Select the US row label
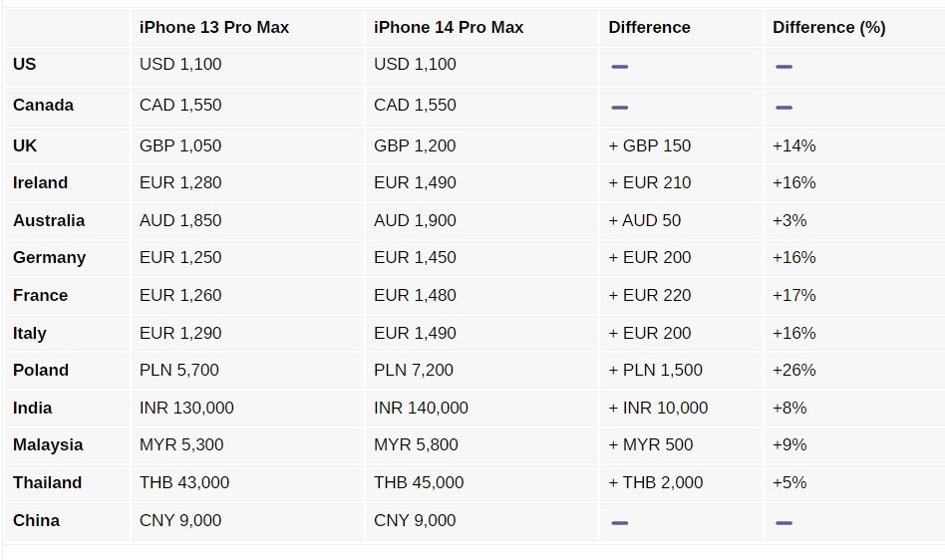This screenshot has width=945, height=560. click(25, 64)
